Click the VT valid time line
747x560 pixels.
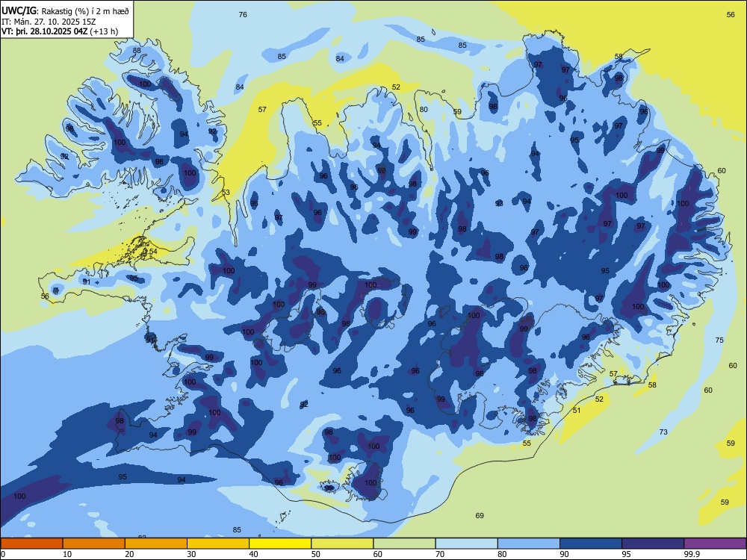click(x=60, y=31)
